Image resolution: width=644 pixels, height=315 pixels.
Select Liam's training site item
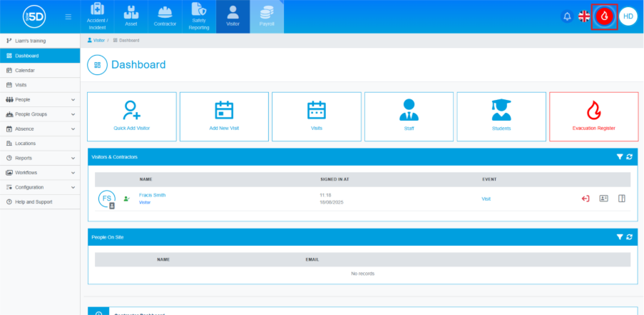[x=40, y=41]
